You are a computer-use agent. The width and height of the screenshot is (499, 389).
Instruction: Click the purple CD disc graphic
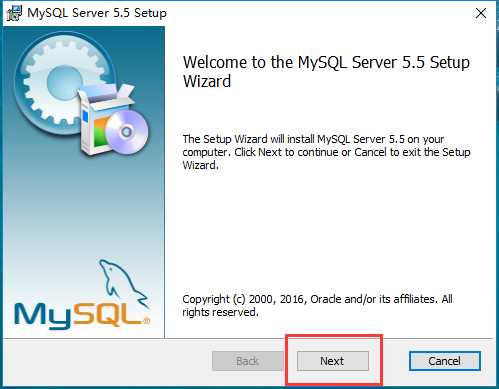[x=127, y=132]
